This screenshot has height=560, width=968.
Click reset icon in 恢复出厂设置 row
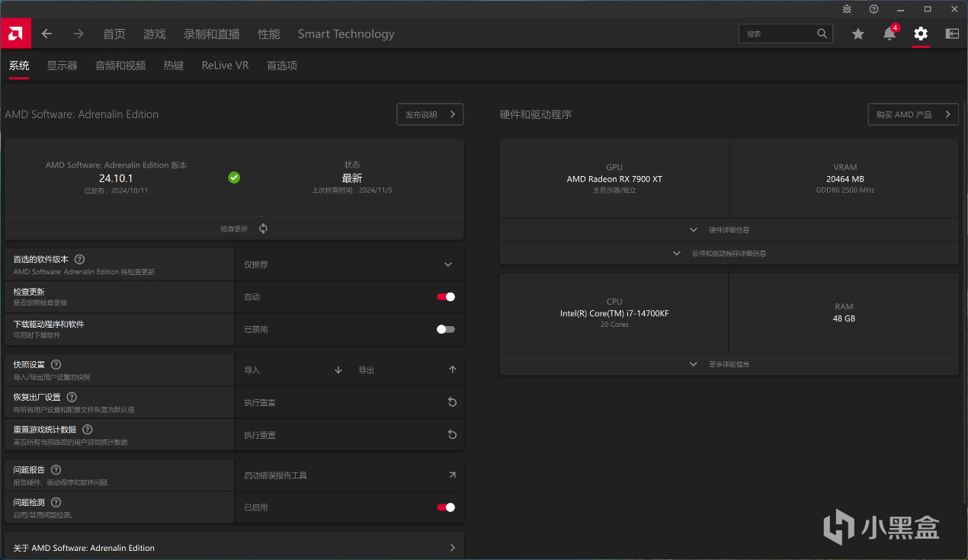(x=452, y=402)
